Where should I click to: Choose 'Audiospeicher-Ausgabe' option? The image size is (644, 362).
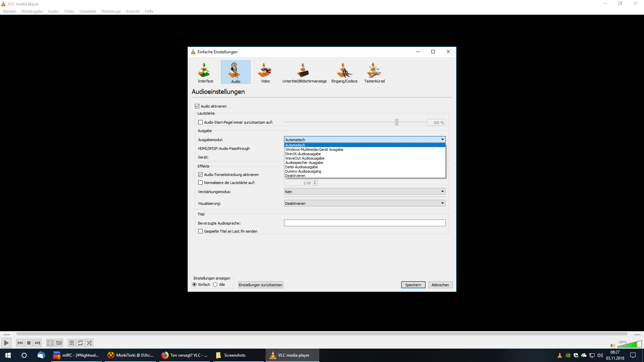(365, 163)
